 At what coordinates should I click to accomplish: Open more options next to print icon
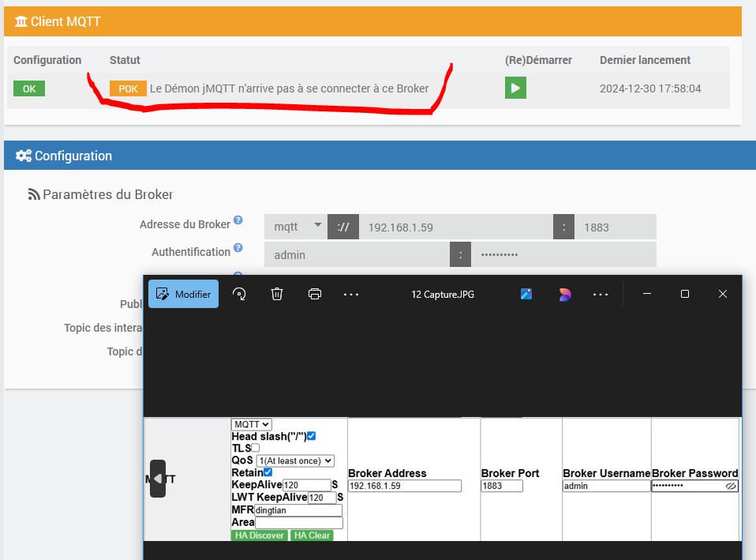[351, 294]
